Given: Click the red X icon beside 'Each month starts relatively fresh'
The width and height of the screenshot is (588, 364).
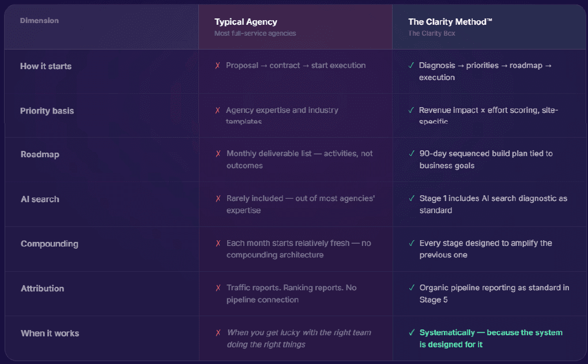Looking at the screenshot, I should coord(218,244).
